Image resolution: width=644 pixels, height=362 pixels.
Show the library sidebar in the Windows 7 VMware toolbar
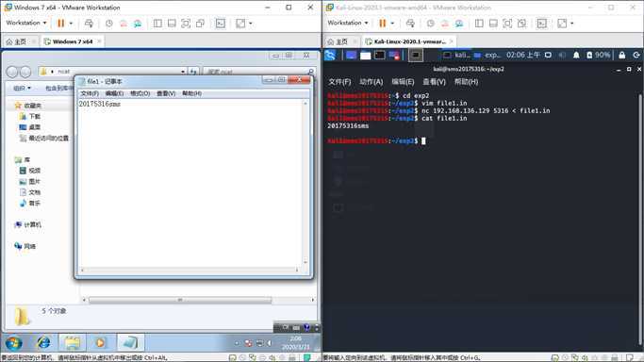tap(157, 24)
